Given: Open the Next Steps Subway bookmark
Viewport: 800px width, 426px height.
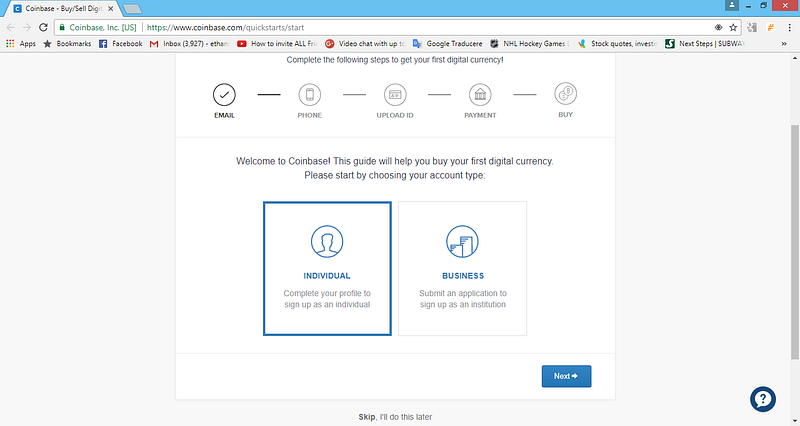Looking at the screenshot, I should tap(705, 44).
